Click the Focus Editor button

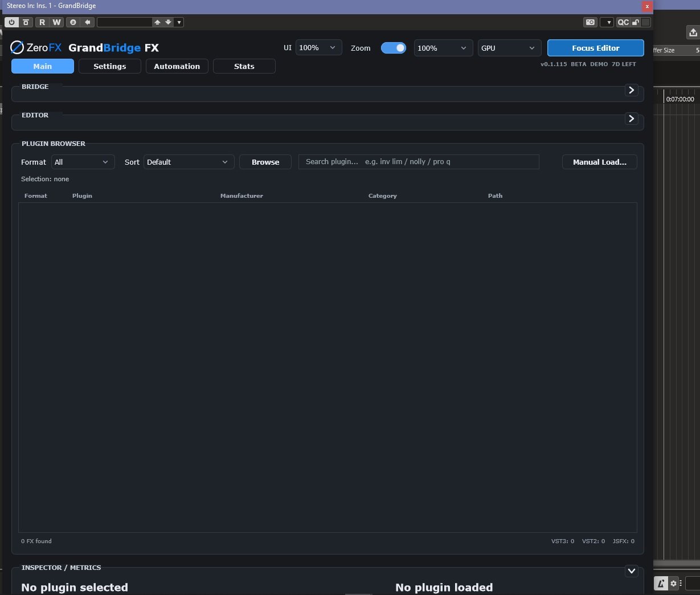596,48
